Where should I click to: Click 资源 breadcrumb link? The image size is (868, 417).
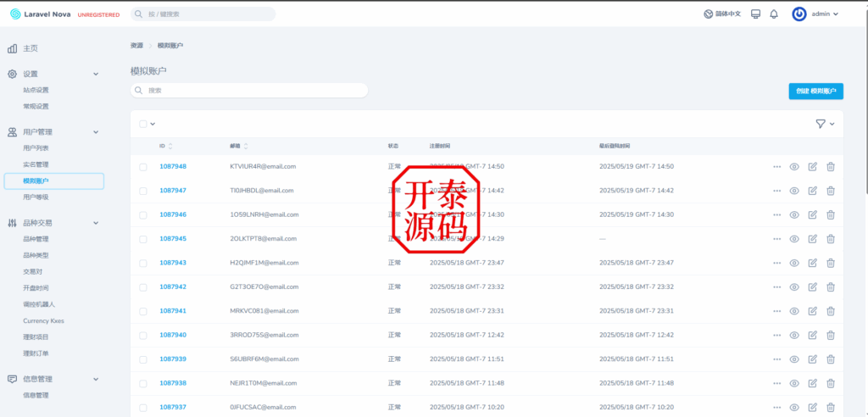click(x=136, y=46)
